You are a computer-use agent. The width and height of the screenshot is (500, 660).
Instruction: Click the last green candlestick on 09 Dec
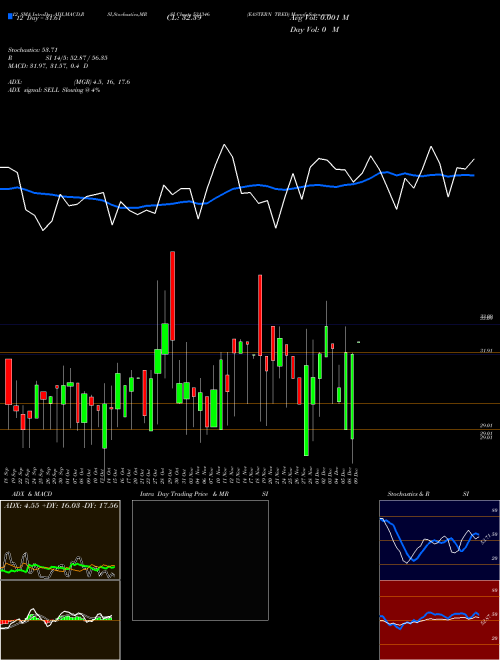tap(352, 397)
